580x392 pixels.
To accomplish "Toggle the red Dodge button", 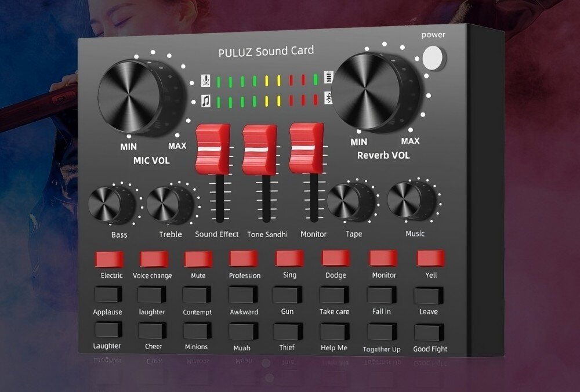I will (335, 258).
